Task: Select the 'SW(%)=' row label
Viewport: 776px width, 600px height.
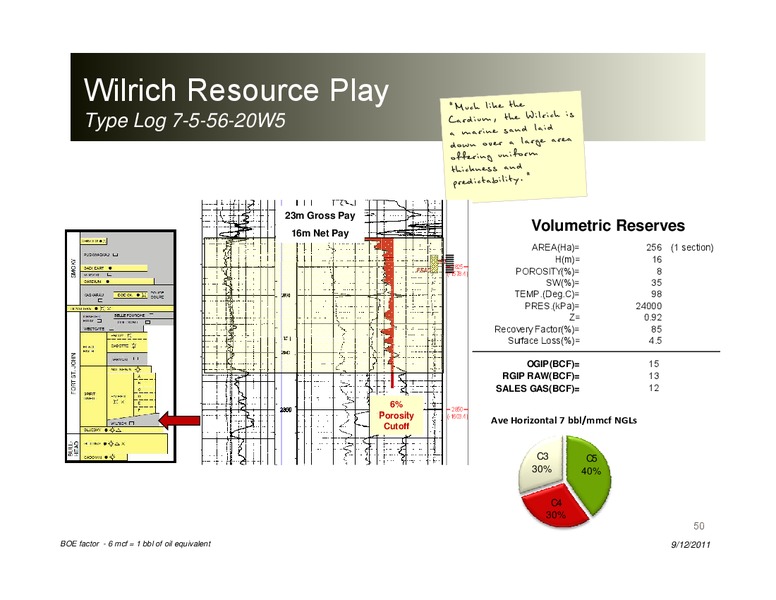Action: point(562,283)
